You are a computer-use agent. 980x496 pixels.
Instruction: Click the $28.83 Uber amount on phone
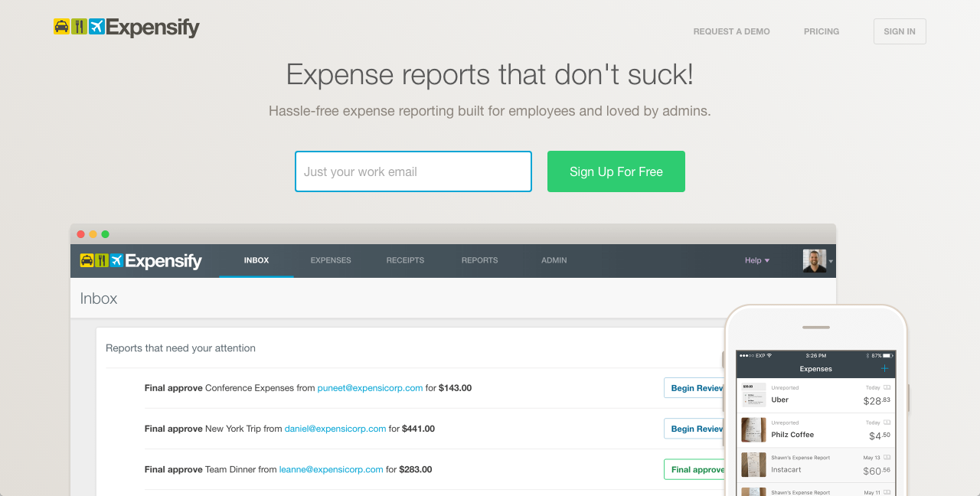point(877,400)
